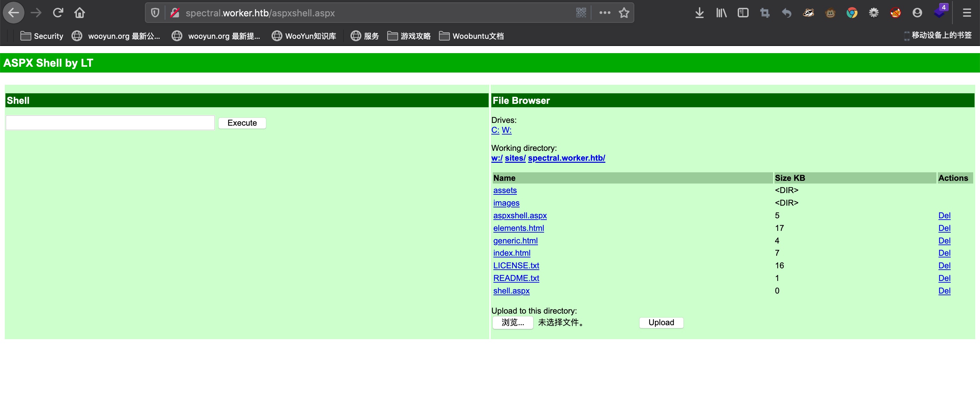This screenshot has width=980, height=395.
Task: Switch to the C: drive
Action: coord(494,130)
